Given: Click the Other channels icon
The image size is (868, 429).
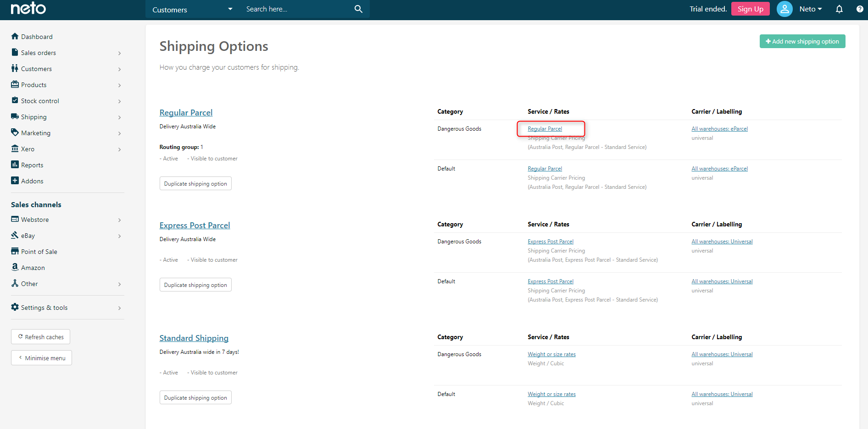Looking at the screenshot, I should [15, 283].
